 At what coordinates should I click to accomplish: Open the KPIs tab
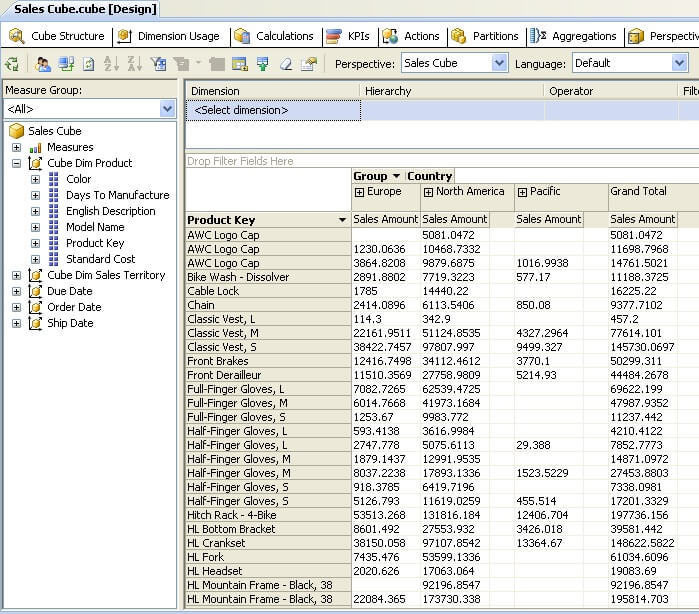point(348,36)
